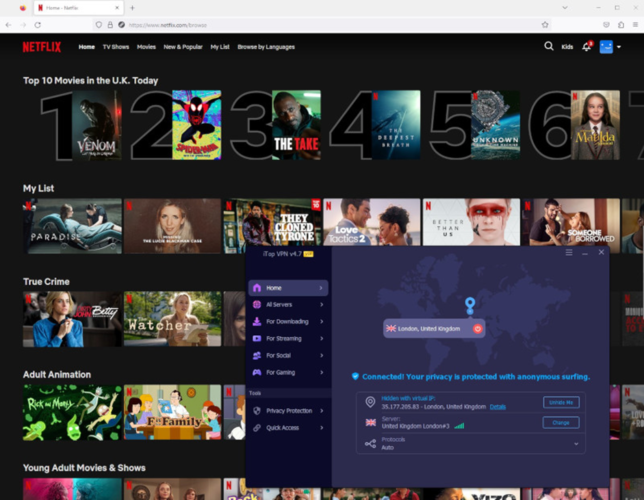Click the Netflix logo
The image size is (644, 500).
point(42,47)
